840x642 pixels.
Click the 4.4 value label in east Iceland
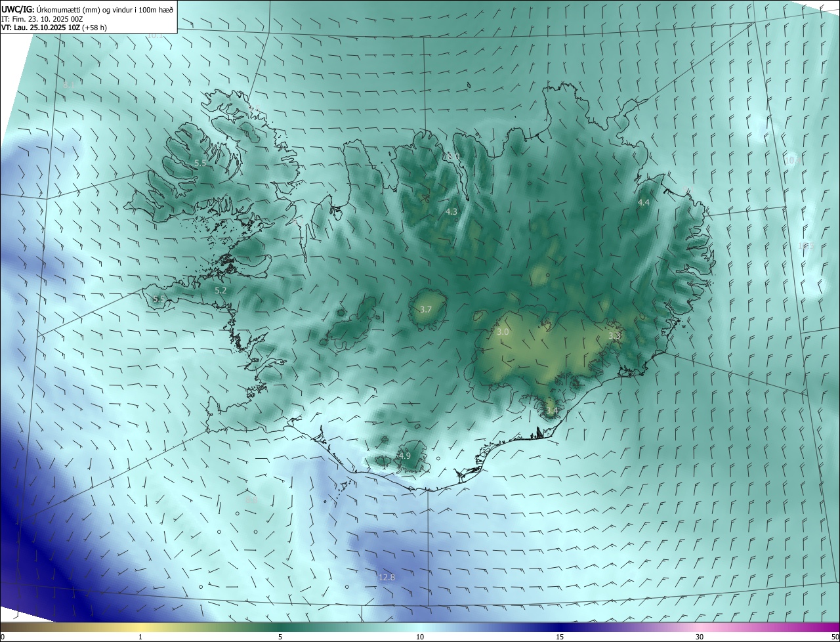tap(644, 203)
